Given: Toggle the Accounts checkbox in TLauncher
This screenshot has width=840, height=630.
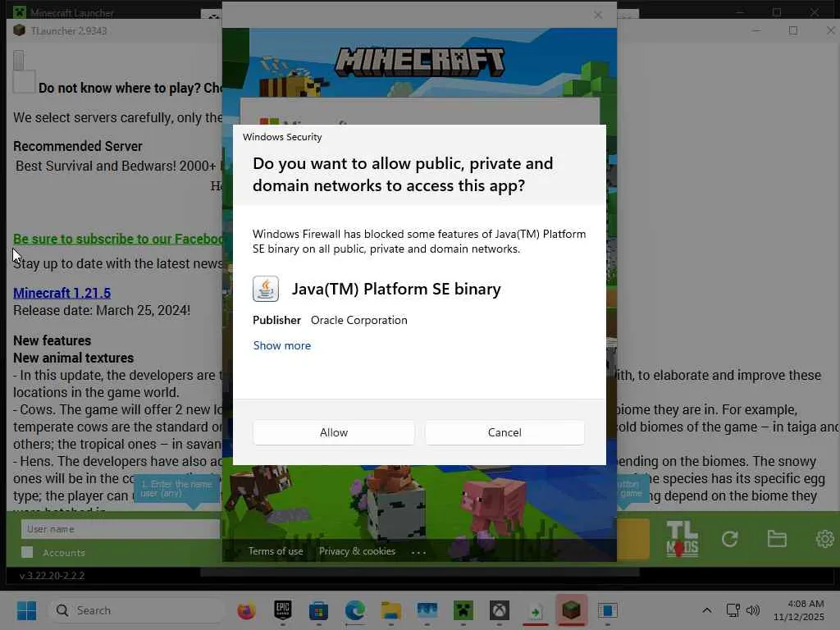Looking at the screenshot, I should [27, 552].
